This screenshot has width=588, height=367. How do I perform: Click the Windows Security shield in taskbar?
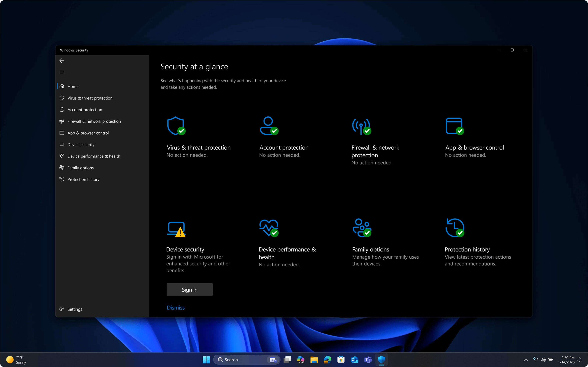click(381, 359)
